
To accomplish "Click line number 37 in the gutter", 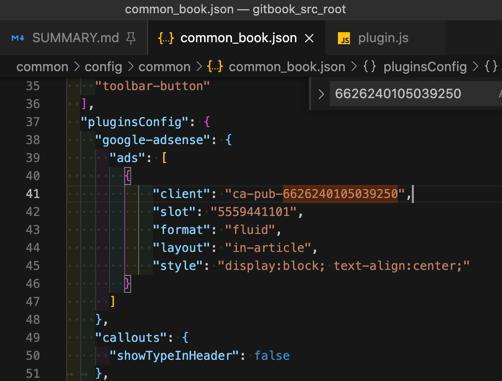I will (x=33, y=122).
